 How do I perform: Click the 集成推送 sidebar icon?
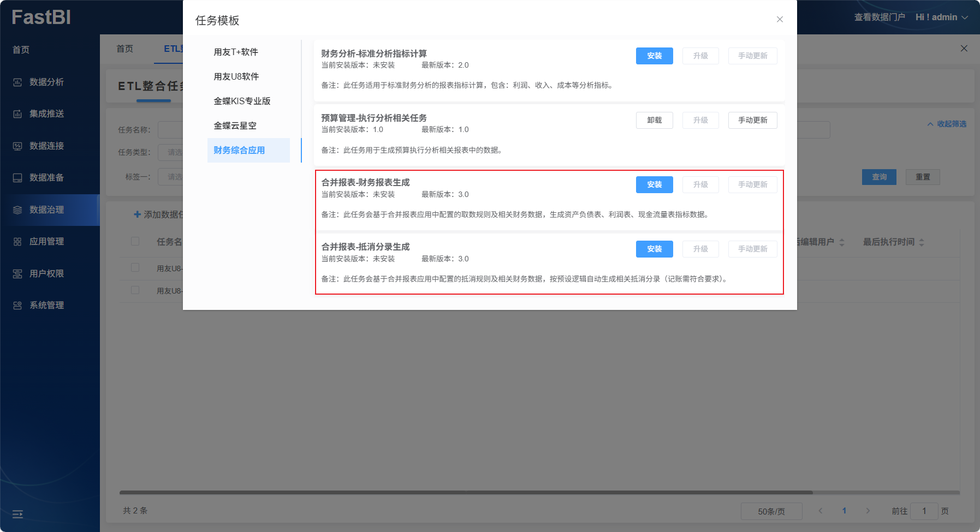(x=17, y=114)
